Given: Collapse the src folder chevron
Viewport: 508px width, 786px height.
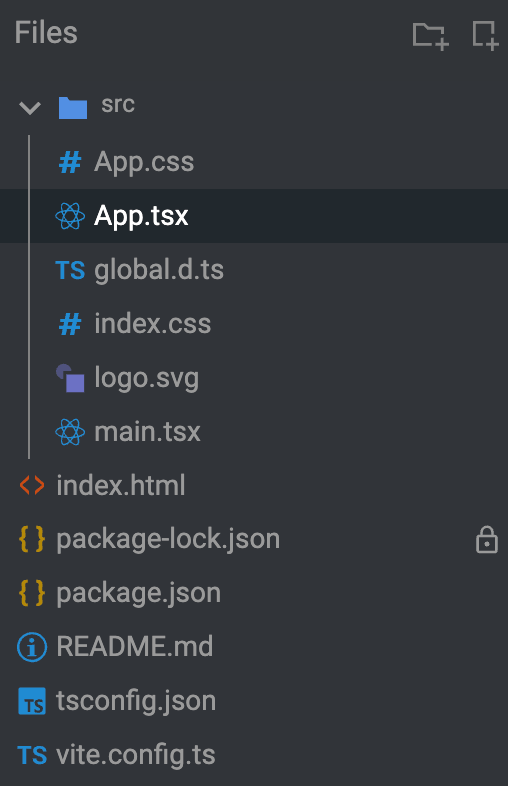Looking at the screenshot, I should (30, 107).
